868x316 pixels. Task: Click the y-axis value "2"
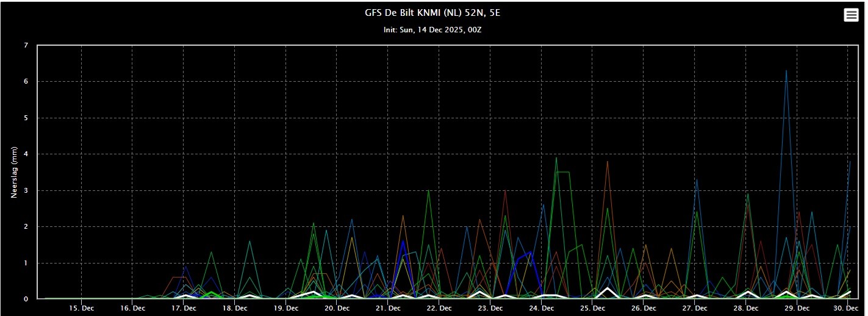click(26, 226)
